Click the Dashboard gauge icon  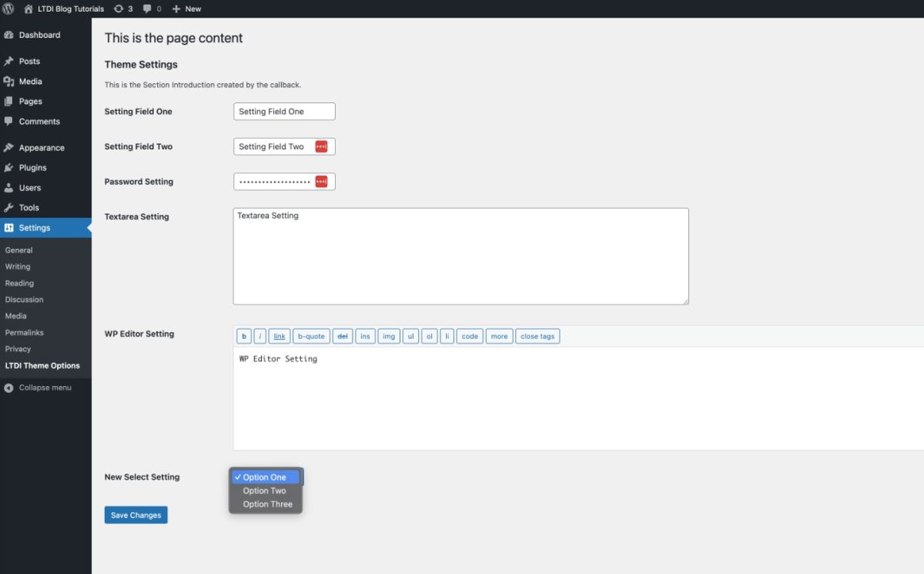coord(9,35)
